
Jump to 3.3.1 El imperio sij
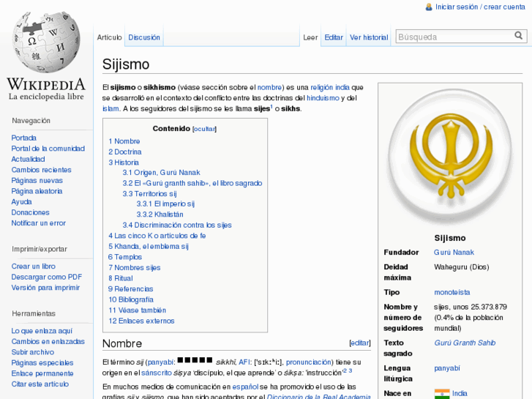tap(165, 204)
